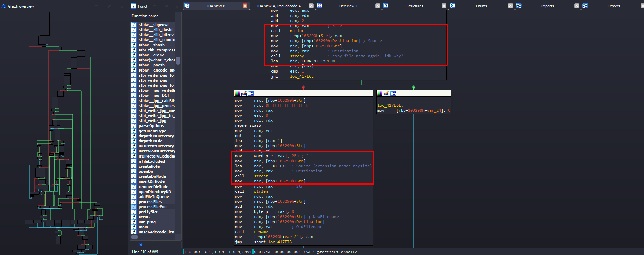Click group-nodes icon in loc_417E6E block
Screen dimensions: 644x255
(393, 93)
